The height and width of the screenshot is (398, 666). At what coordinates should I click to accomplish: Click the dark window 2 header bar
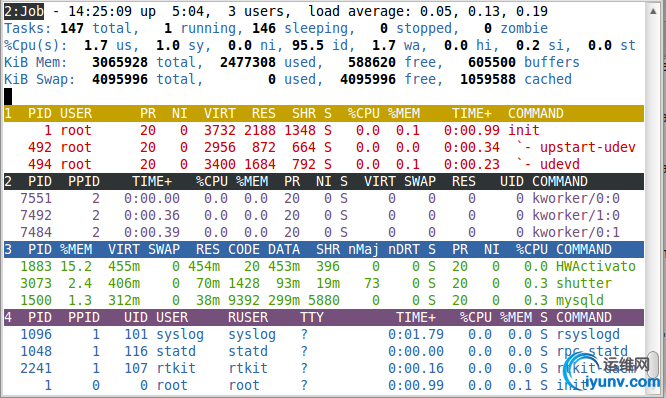click(x=324, y=181)
